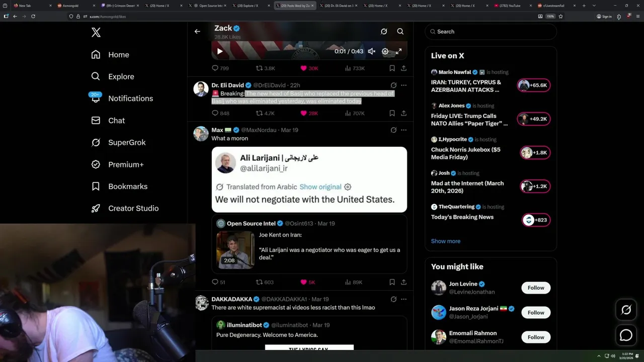The image size is (644, 362).
Task: Open video settings gear
Action: click(385, 51)
